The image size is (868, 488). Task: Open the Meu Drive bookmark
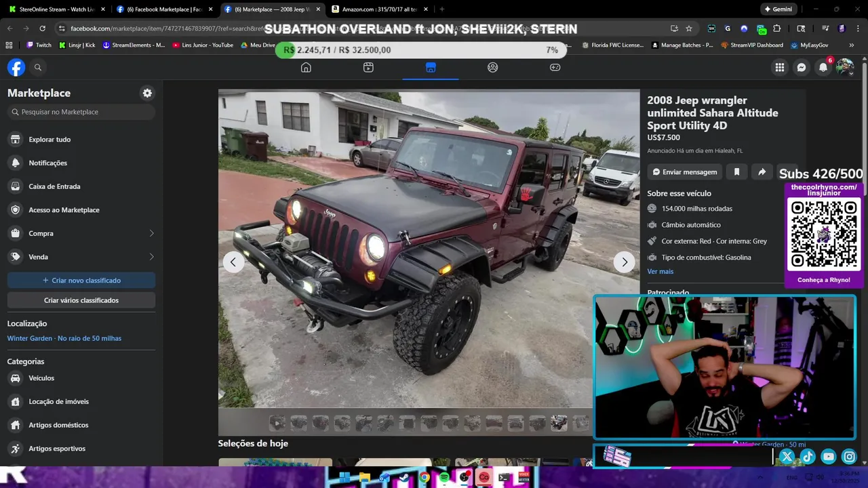pyautogui.click(x=258, y=45)
